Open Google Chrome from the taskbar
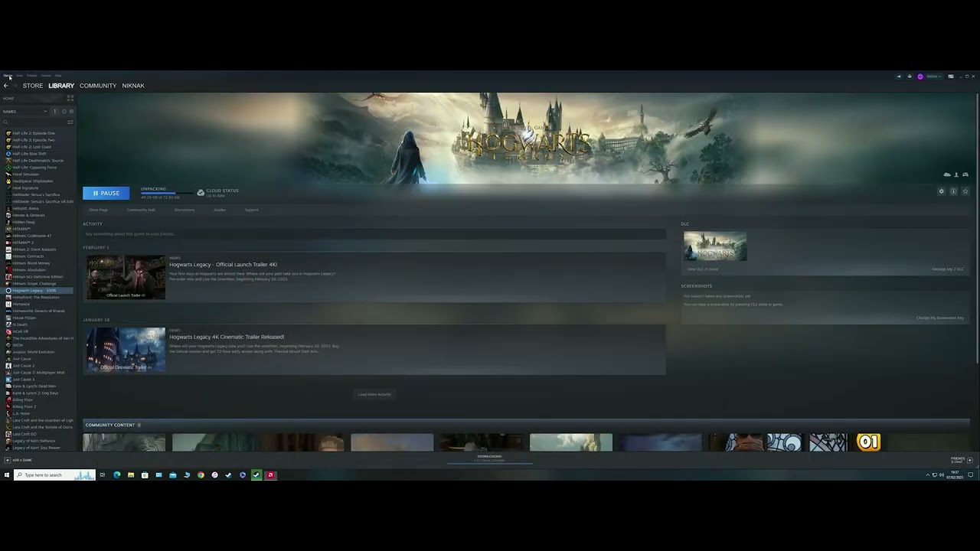Viewport: 980px width, 551px height. point(201,475)
